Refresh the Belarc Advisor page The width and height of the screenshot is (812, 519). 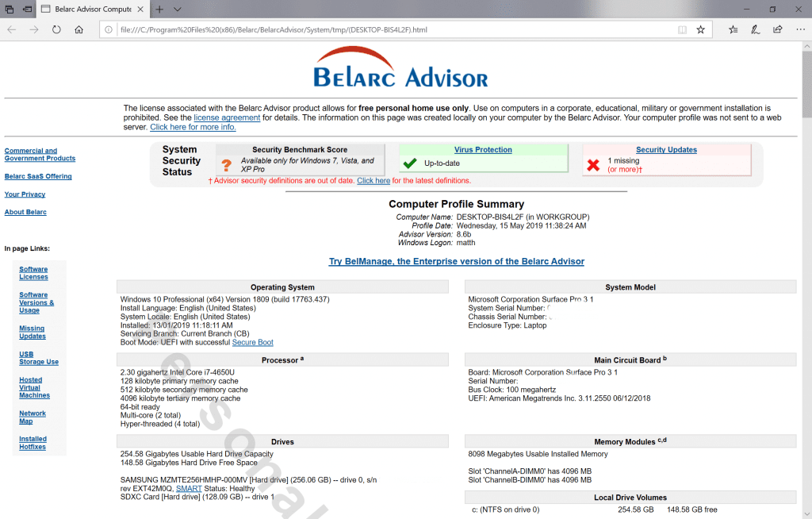pos(56,29)
